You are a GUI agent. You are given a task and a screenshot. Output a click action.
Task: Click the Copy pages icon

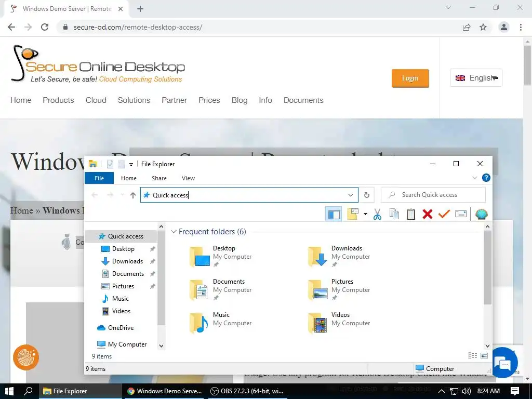tap(394, 214)
